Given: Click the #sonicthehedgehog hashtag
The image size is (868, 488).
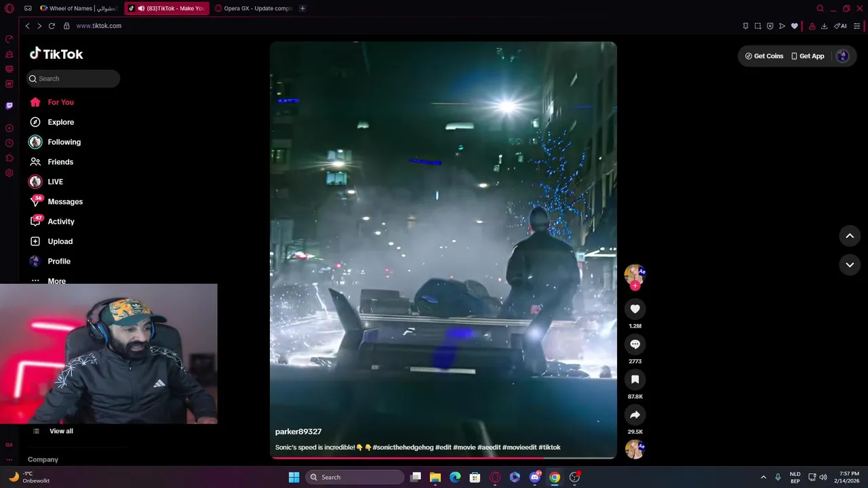Looking at the screenshot, I should pyautogui.click(x=403, y=447).
